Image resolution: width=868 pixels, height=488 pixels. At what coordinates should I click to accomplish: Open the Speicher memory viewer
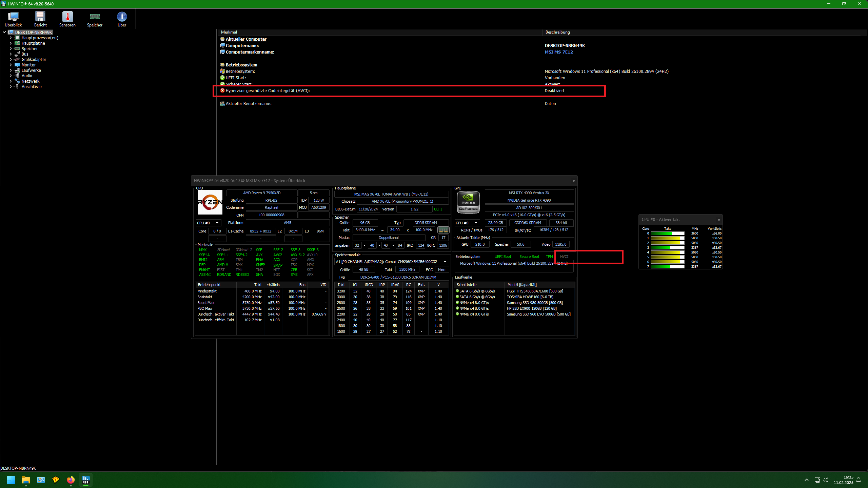pyautogui.click(x=94, y=19)
